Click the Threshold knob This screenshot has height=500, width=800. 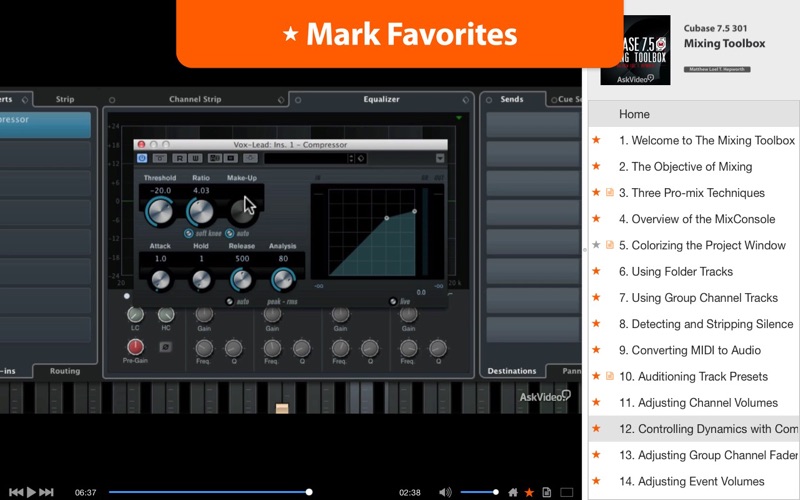point(160,212)
